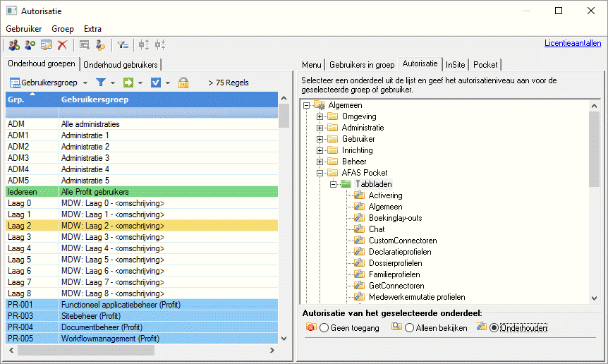Expand the Omgeving folder node
The width and height of the screenshot is (608, 364).
click(x=320, y=116)
